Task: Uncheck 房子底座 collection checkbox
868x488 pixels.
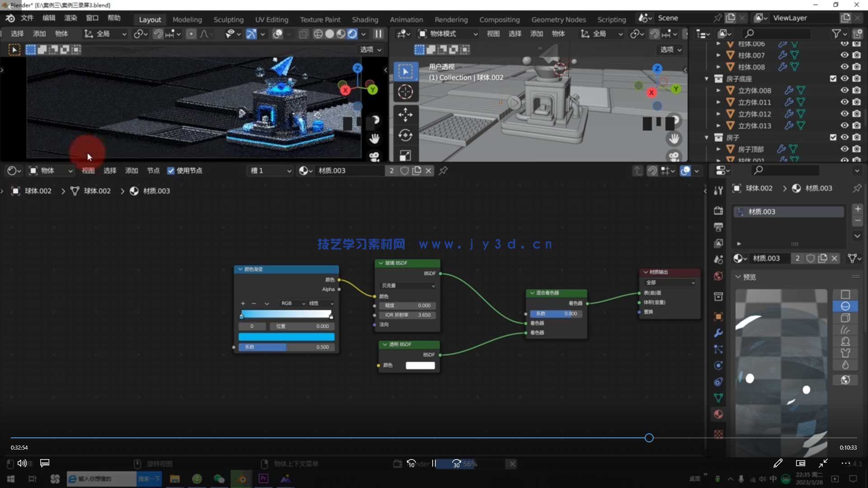Action: pos(833,79)
